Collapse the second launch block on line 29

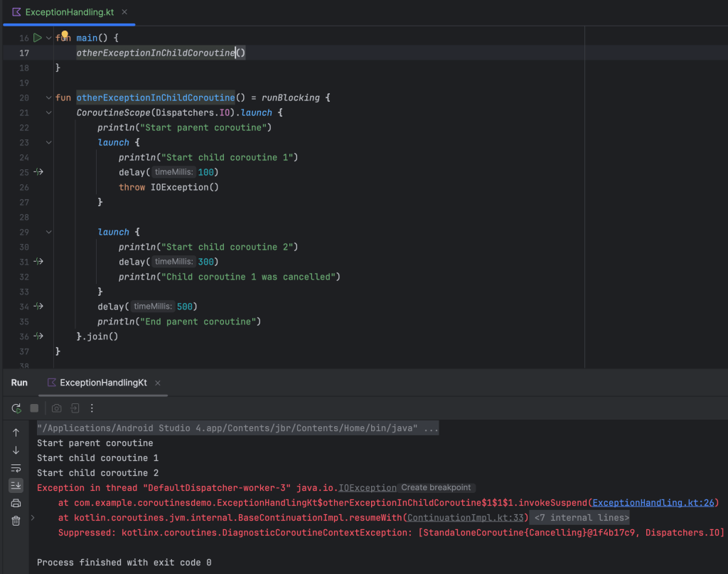(x=48, y=232)
